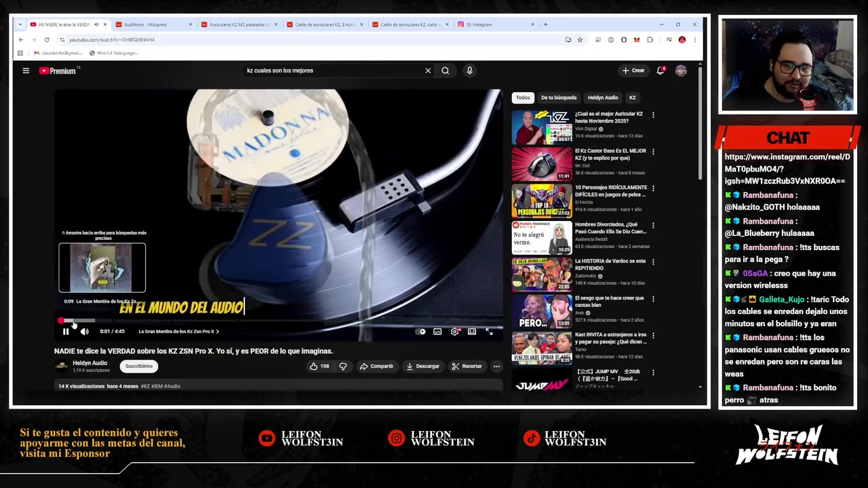Open the menu for '10 Personajes RIDÍCULAMENTE' video
This screenshot has width=868, height=488.
653,188
